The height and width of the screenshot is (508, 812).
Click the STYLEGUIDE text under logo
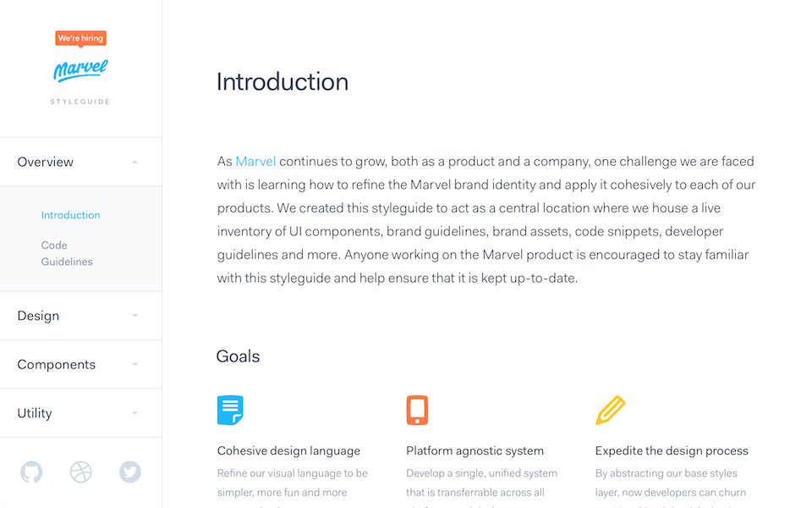tap(80, 102)
